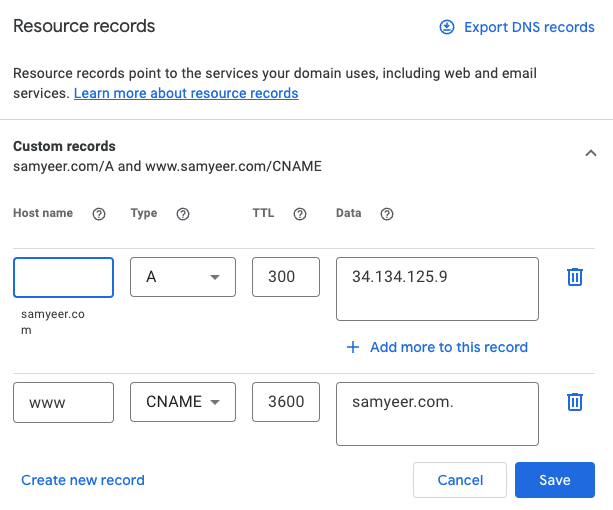Delete the www CNAME record with trash icon
This screenshot has height=510, width=613.
(x=575, y=402)
